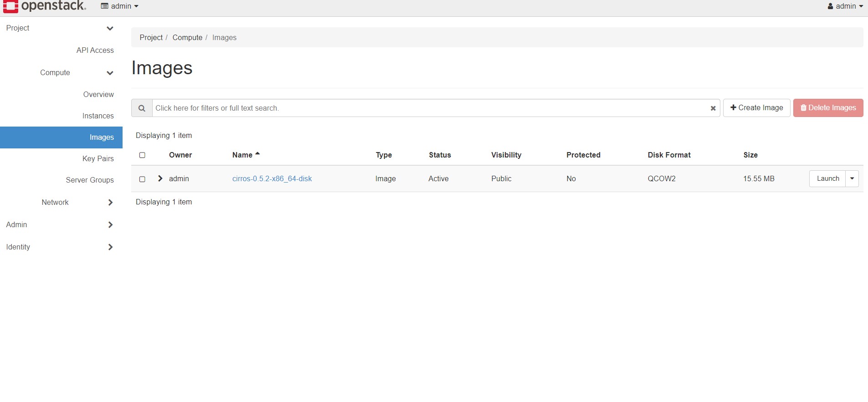
Task: Toggle the select-all images checkbox
Action: pos(142,155)
